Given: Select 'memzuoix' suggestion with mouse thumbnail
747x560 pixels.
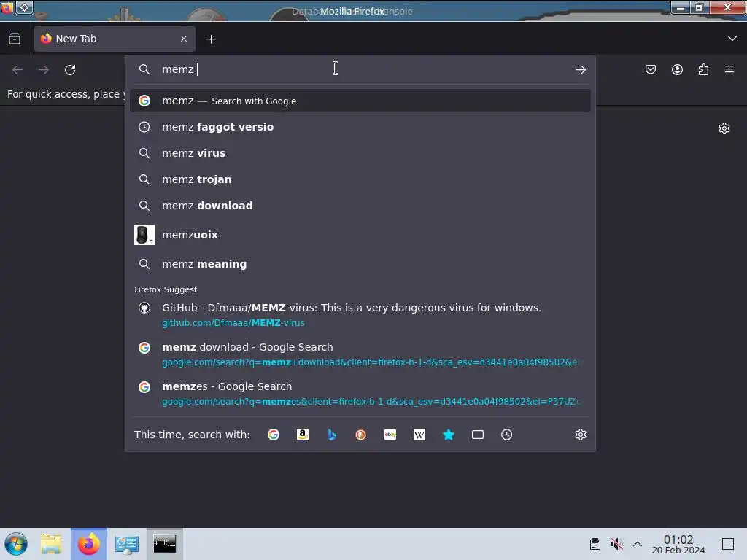Looking at the screenshot, I should pyautogui.click(x=360, y=235).
